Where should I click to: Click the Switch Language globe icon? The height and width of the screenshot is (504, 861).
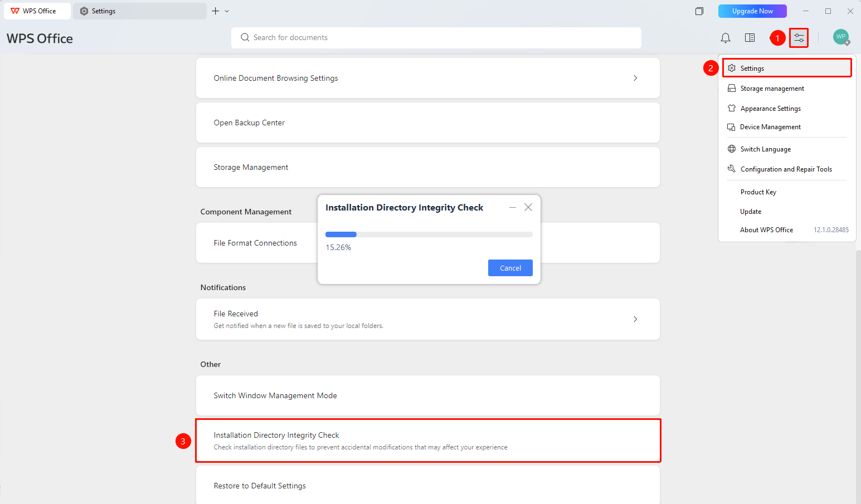tap(732, 149)
